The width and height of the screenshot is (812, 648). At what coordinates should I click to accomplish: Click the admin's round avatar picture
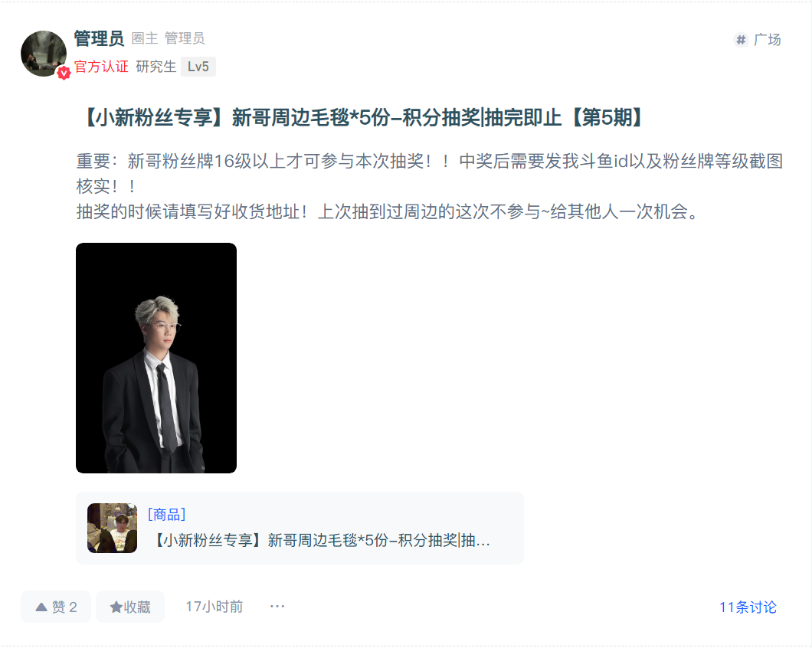(x=44, y=54)
